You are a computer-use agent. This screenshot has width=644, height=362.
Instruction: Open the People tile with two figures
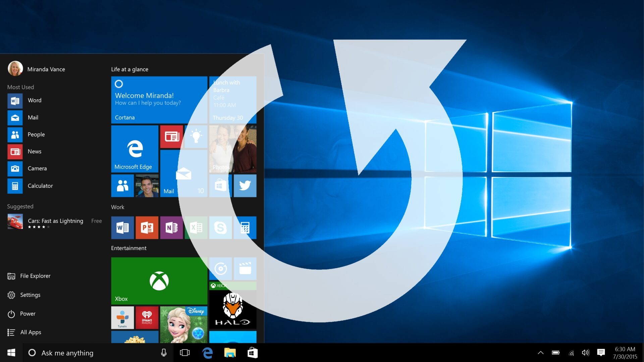(122, 186)
